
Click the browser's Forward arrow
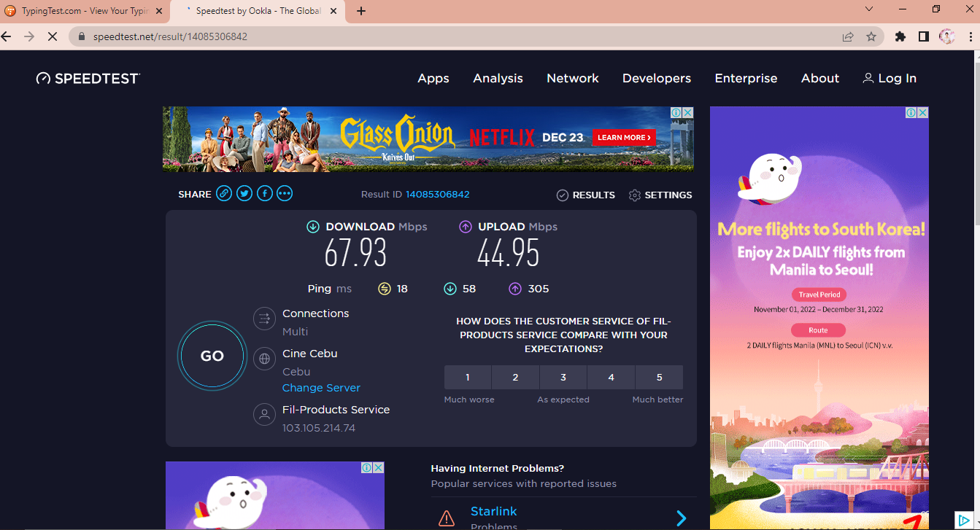coord(29,36)
